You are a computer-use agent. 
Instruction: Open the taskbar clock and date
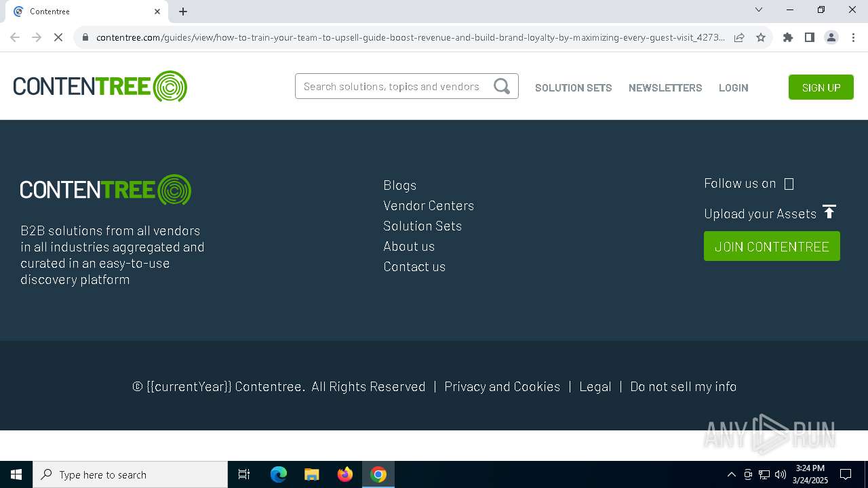click(x=810, y=474)
